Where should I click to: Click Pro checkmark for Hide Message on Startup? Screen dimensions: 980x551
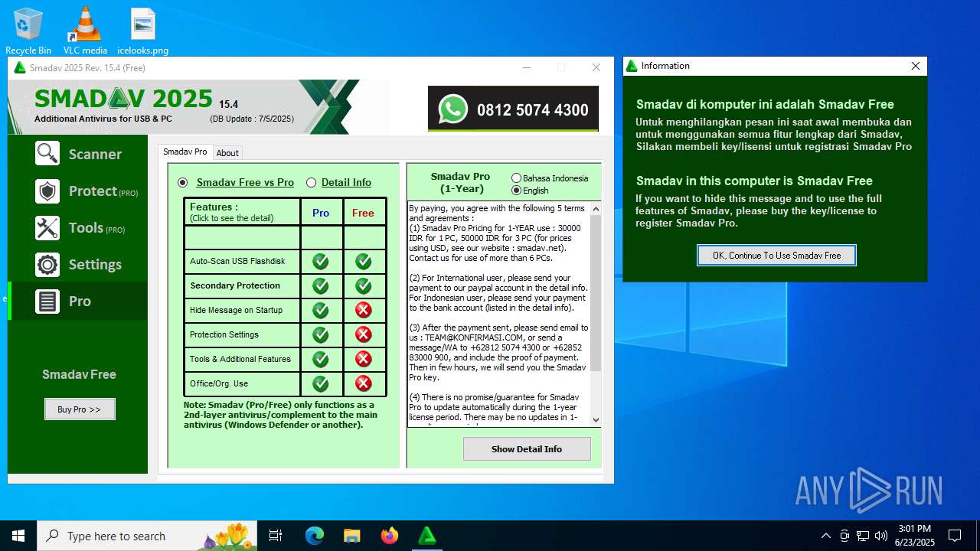point(321,310)
